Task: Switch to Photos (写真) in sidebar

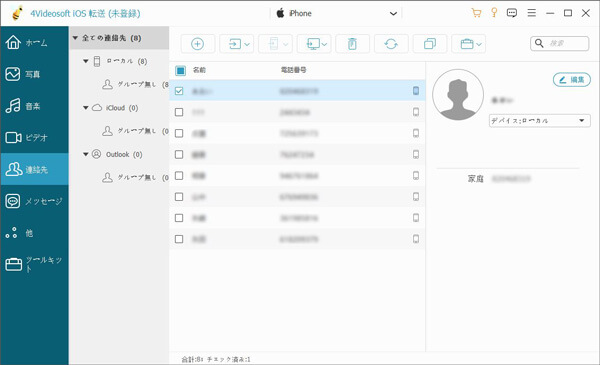Action: click(x=34, y=74)
